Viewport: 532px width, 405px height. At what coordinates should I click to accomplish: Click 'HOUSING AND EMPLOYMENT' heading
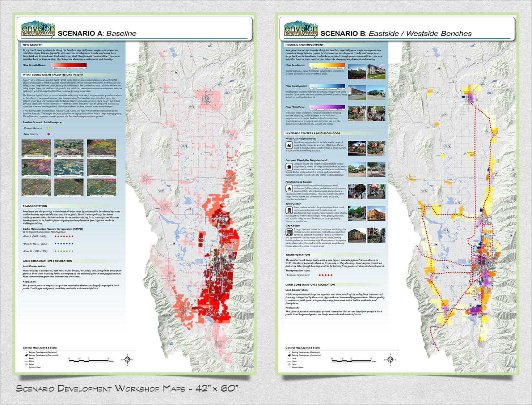[304, 45]
